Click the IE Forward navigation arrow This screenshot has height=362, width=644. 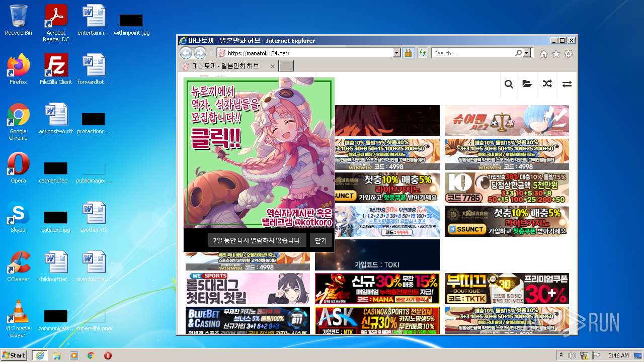tap(200, 53)
